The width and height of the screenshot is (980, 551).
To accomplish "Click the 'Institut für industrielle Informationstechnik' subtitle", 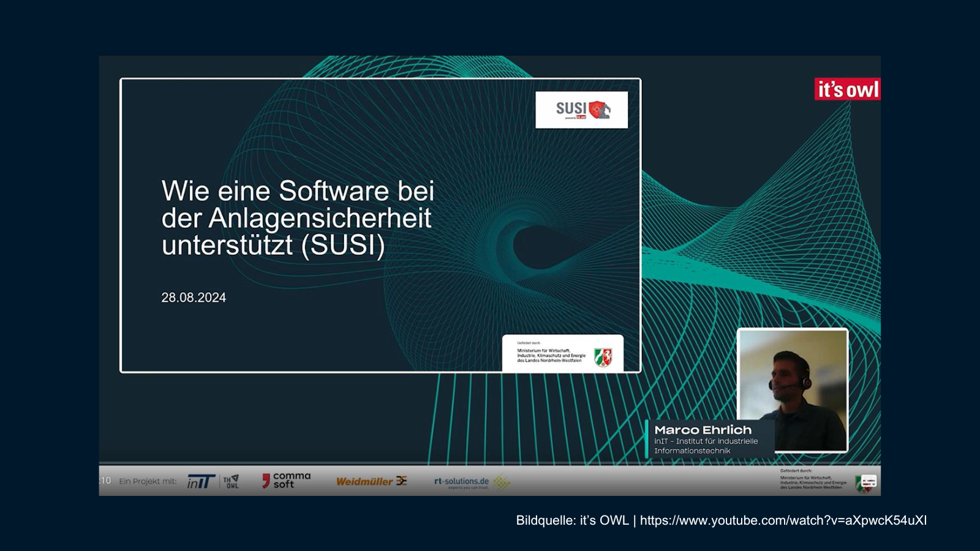I will click(x=706, y=446).
